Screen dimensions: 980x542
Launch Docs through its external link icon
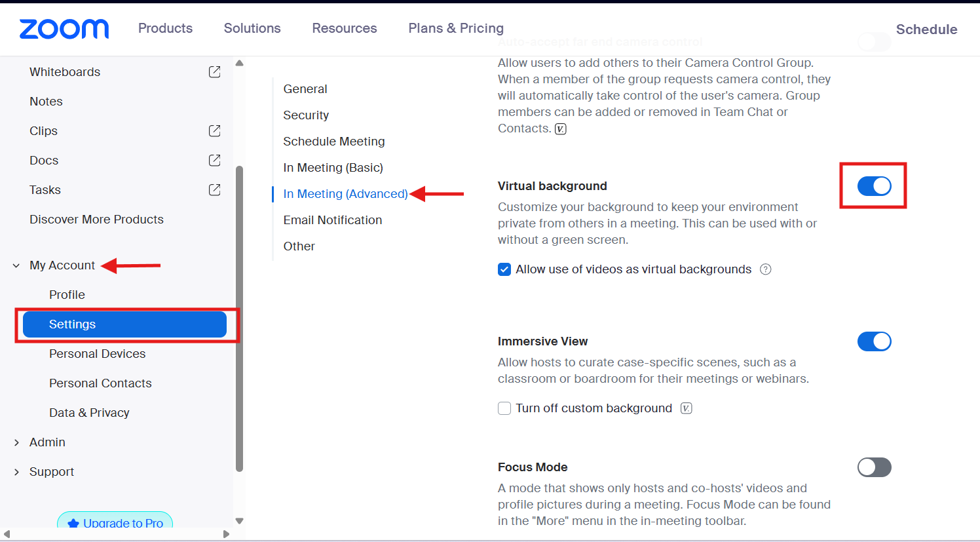(214, 160)
